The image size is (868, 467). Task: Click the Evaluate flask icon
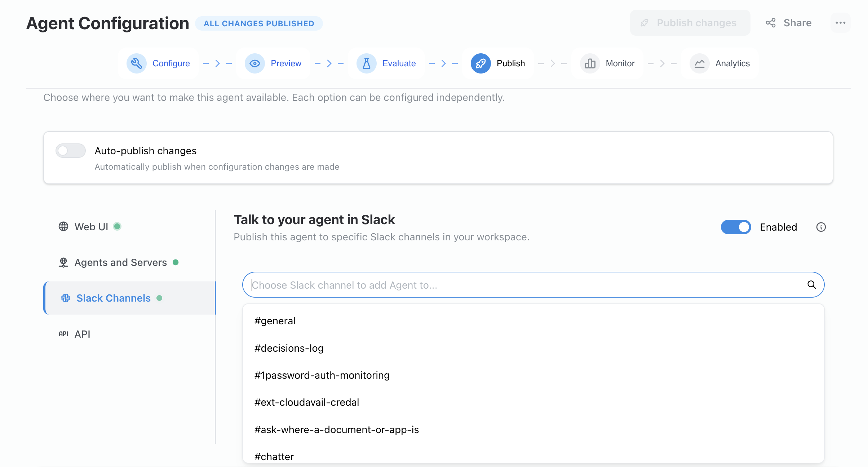(366, 63)
